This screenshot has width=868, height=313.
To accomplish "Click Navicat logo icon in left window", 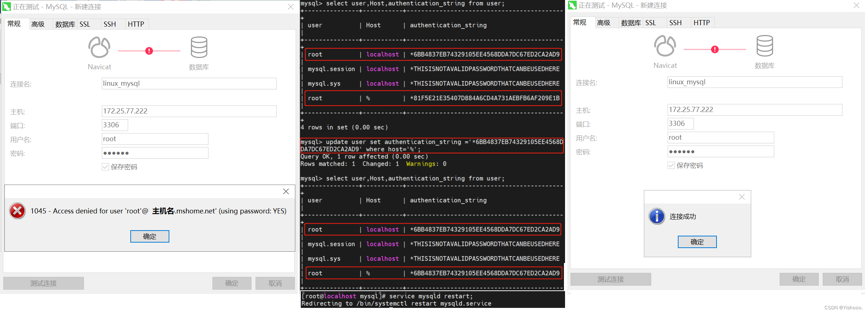I will point(99,47).
